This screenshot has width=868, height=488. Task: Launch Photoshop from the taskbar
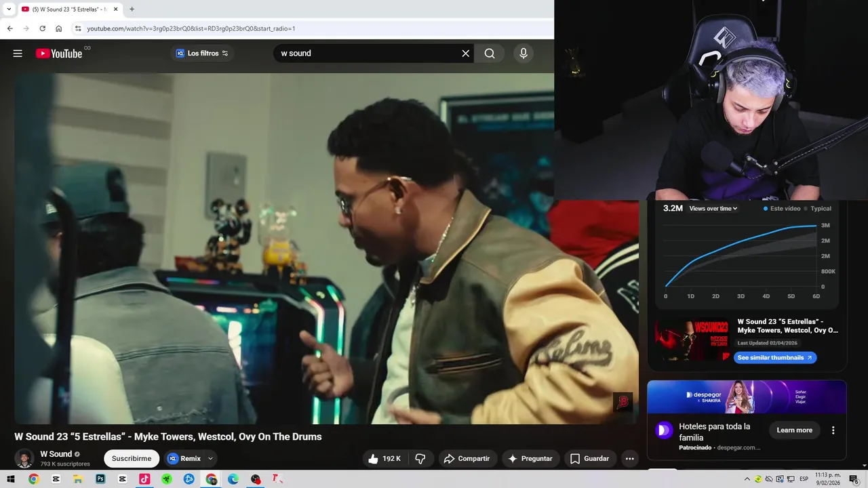pyautogui.click(x=100, y=479)
